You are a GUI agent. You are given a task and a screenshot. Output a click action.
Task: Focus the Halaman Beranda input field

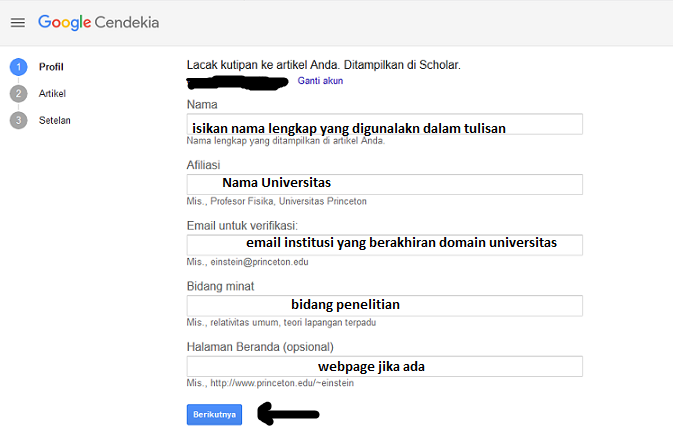(385, 366)
